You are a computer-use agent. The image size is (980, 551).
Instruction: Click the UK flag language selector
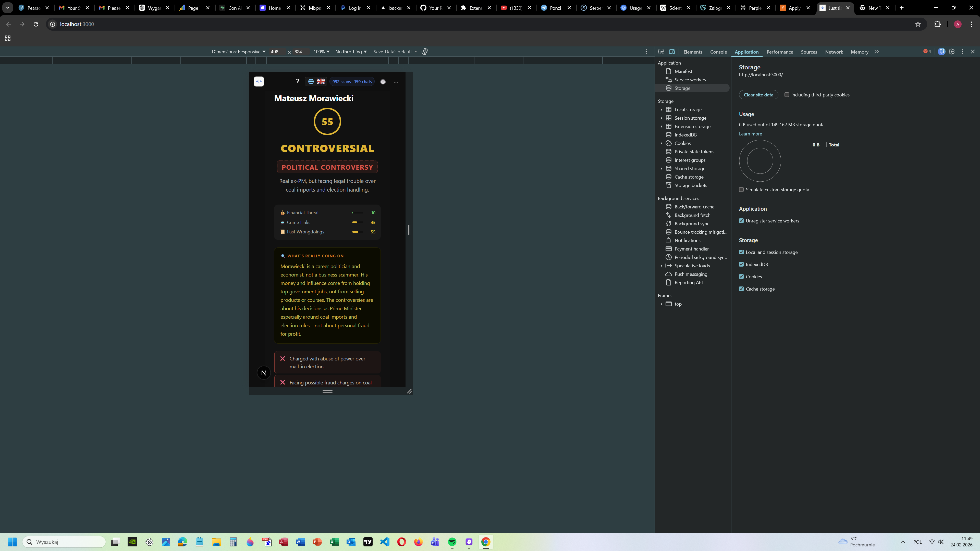(x=321, y=81)
